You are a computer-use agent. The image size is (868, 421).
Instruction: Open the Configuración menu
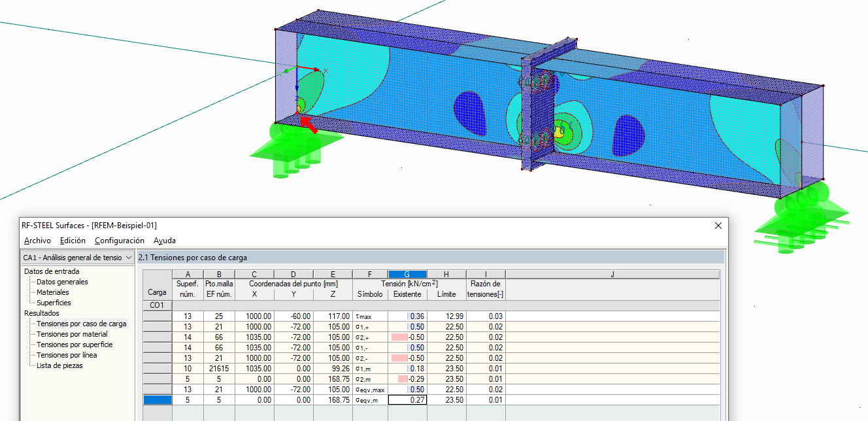[x=119, y=240]
